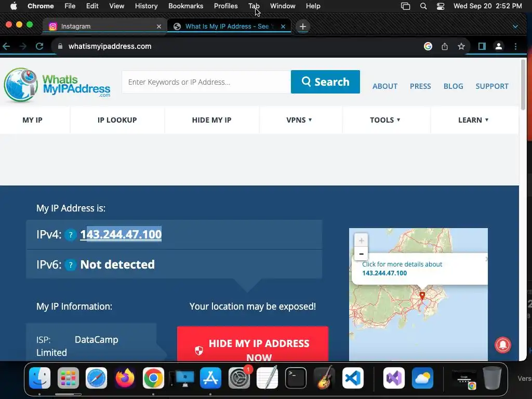The width and height of the screenshot is (532, 399).
Task: Zoom in on the map
Action: pos(361,241)
